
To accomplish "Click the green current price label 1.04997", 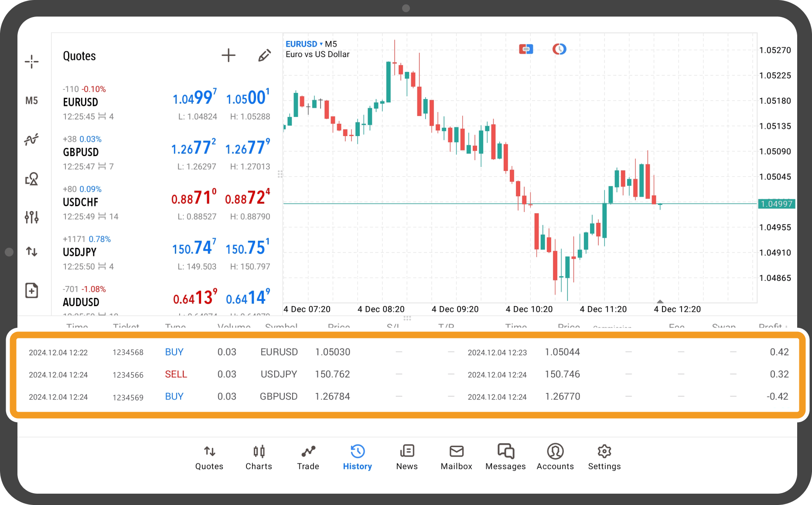I will tap(777, 203).
